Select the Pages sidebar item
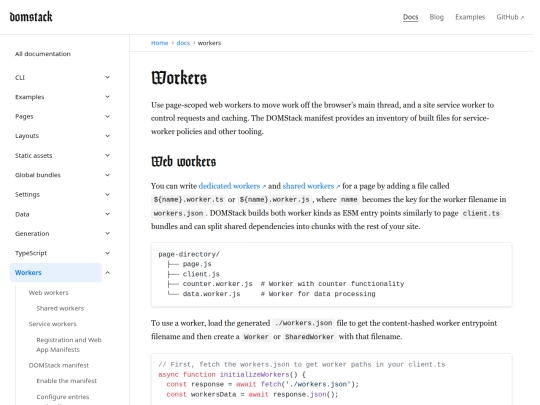The height and width of the screenshot is (405, 540). [x=24, y=116]
